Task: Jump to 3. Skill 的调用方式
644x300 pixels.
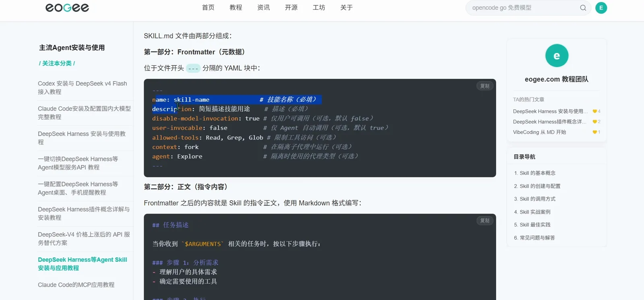Action: tap(535, 199)
